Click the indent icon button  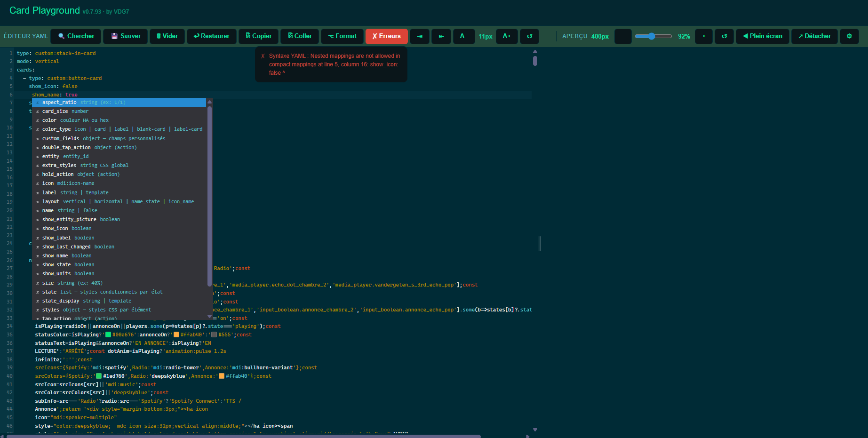point(419,36)
